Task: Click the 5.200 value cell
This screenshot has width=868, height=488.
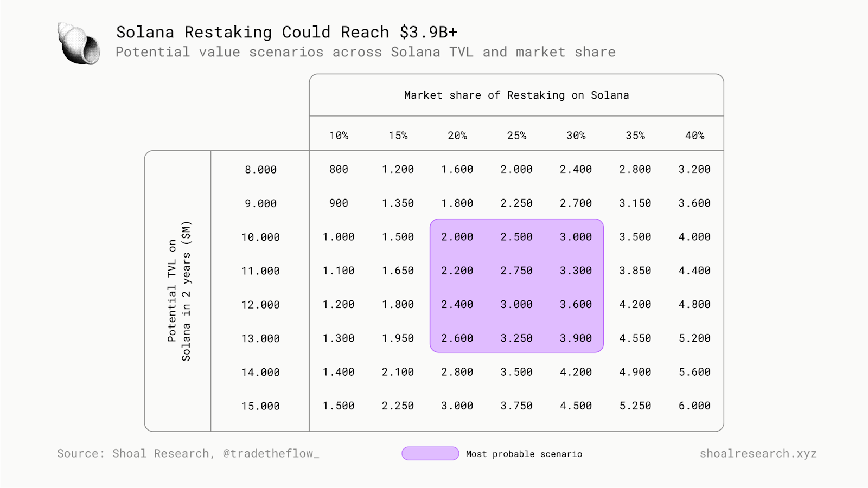Action: tap(694, 338)
